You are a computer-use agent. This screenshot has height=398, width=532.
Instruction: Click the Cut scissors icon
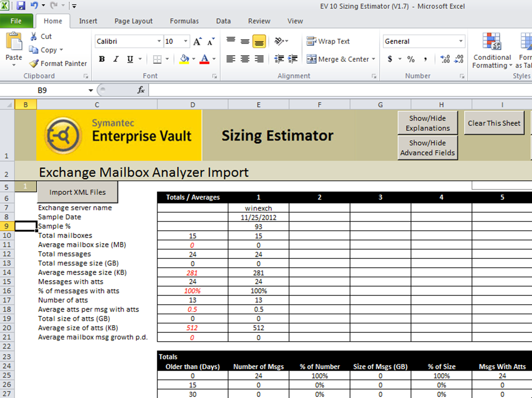click(x=33, y=36)
